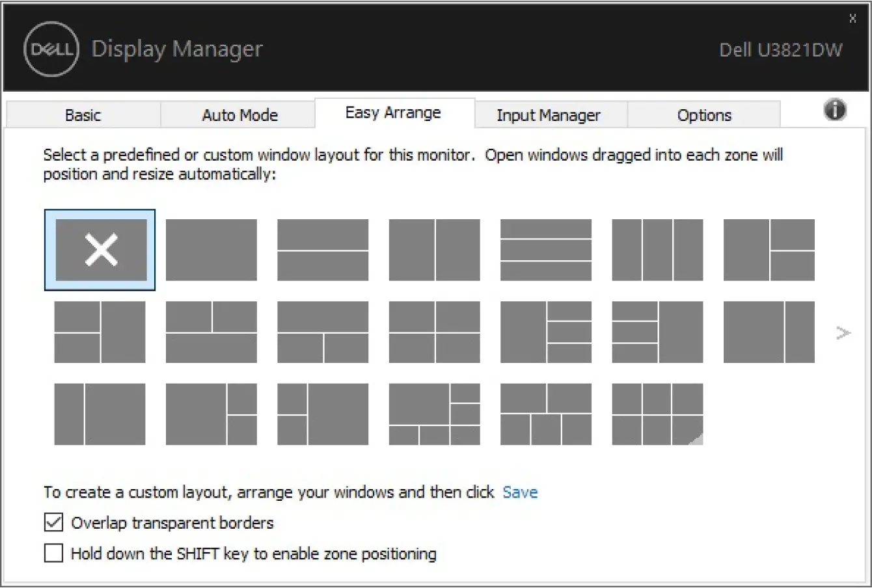The width and height of the screenshot is (872, 588).
Task: Pick the two side-by-side columns layout
Action: tap(434, 250)
